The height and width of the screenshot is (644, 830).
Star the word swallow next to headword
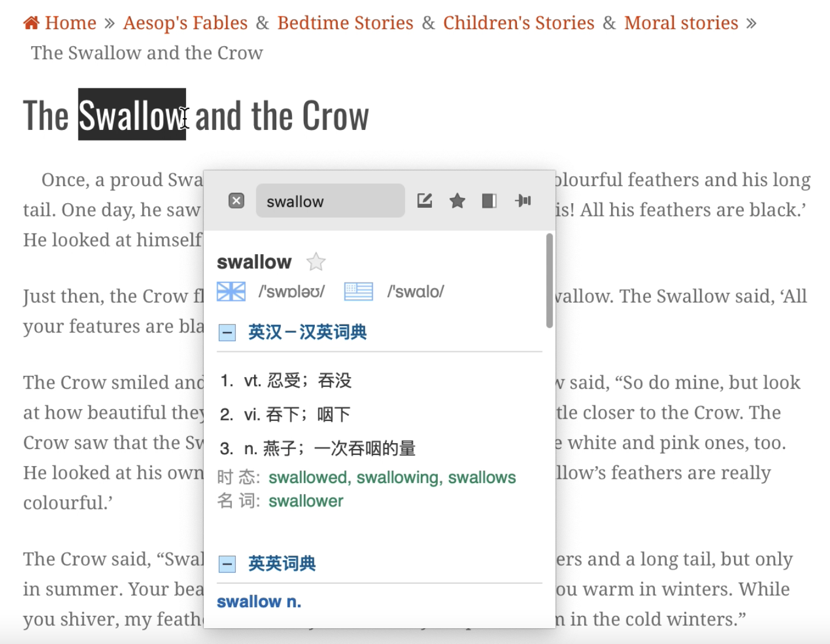coord(315,262)
